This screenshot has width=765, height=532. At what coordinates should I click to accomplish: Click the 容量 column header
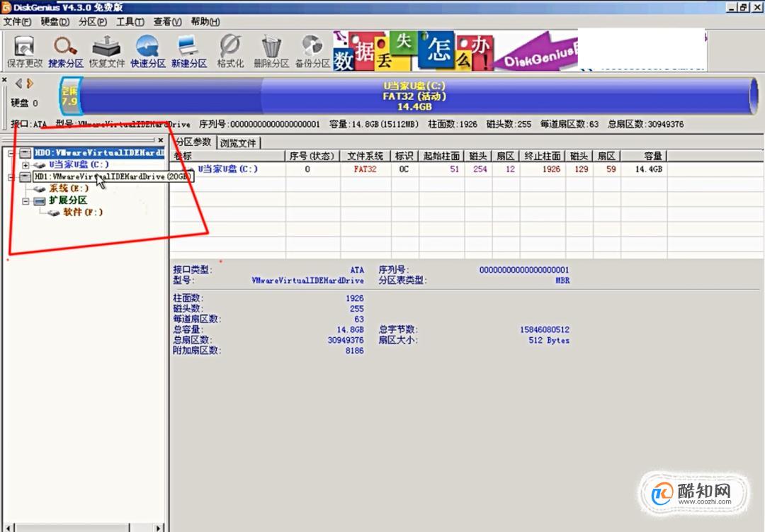coord(644,156)
